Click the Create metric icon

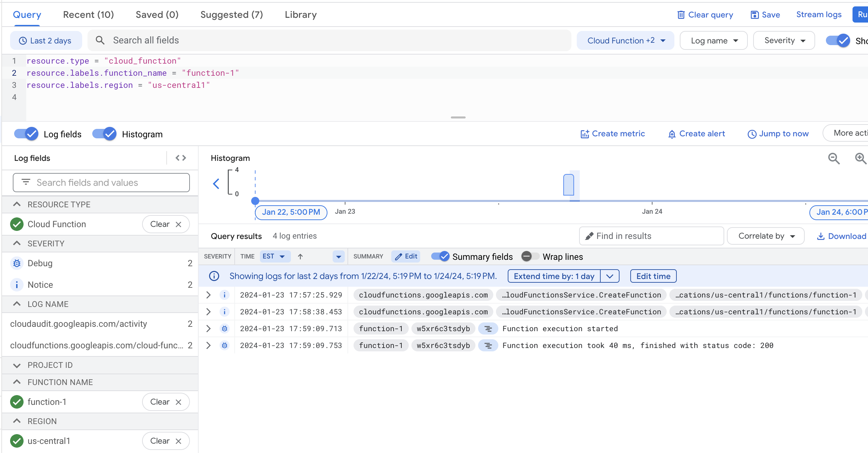point(585,134)
